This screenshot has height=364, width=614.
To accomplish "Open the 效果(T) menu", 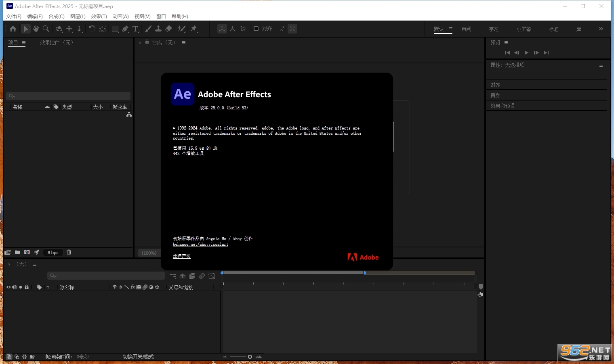I will (x=99, y=16).
